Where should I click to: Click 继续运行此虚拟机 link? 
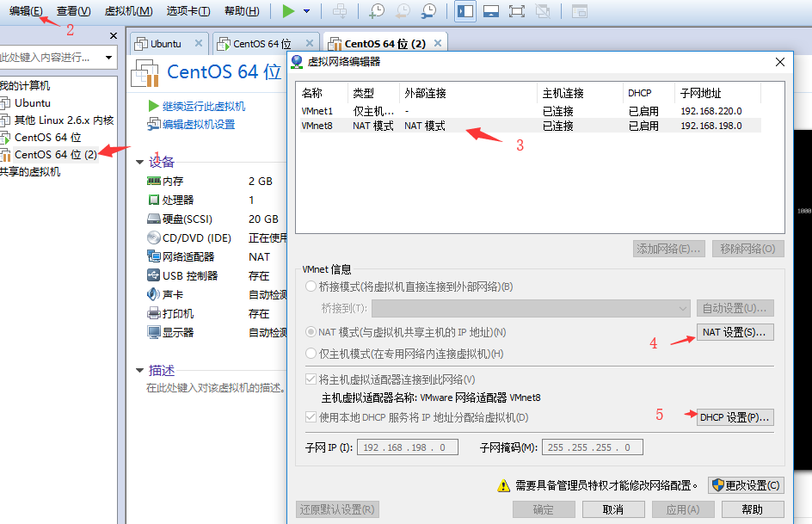tap(204, 106)
